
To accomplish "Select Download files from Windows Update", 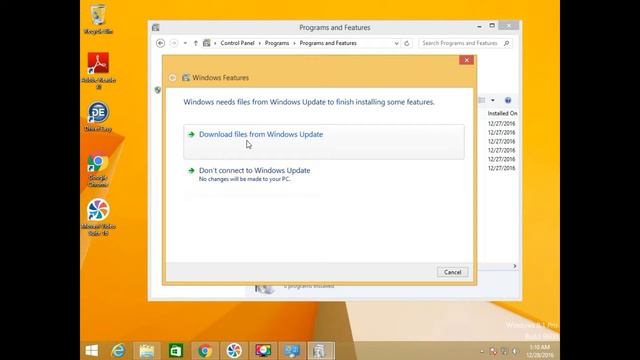I will (324, 142).
